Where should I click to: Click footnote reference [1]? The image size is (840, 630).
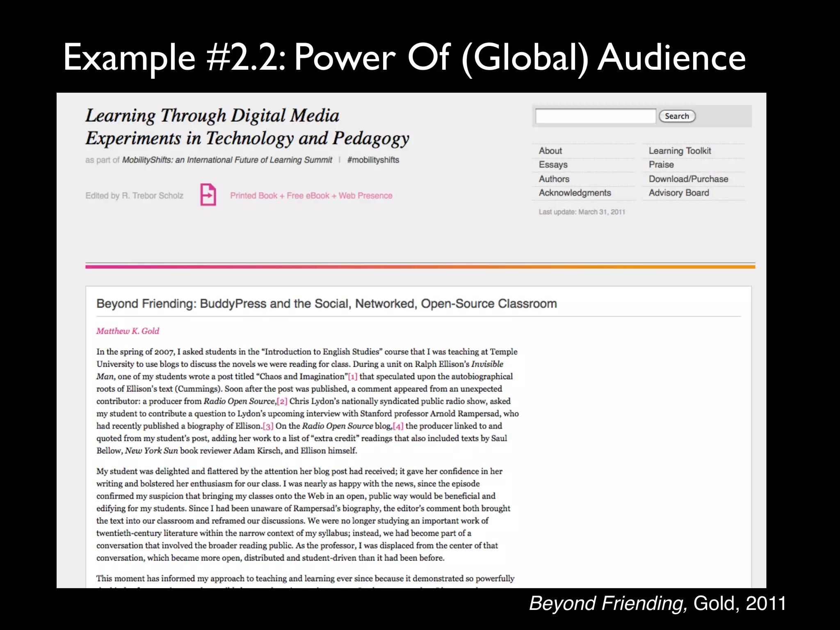353,377
